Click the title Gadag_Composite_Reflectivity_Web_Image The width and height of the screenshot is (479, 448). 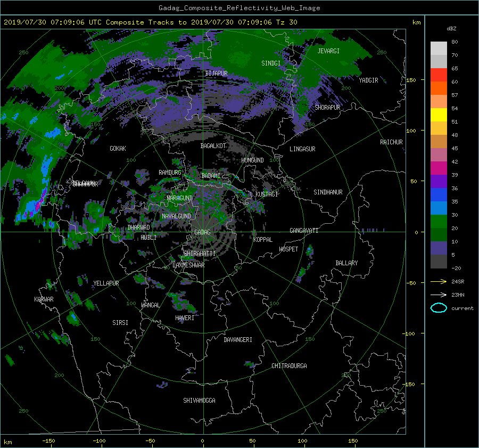click(x=239, y=8)
